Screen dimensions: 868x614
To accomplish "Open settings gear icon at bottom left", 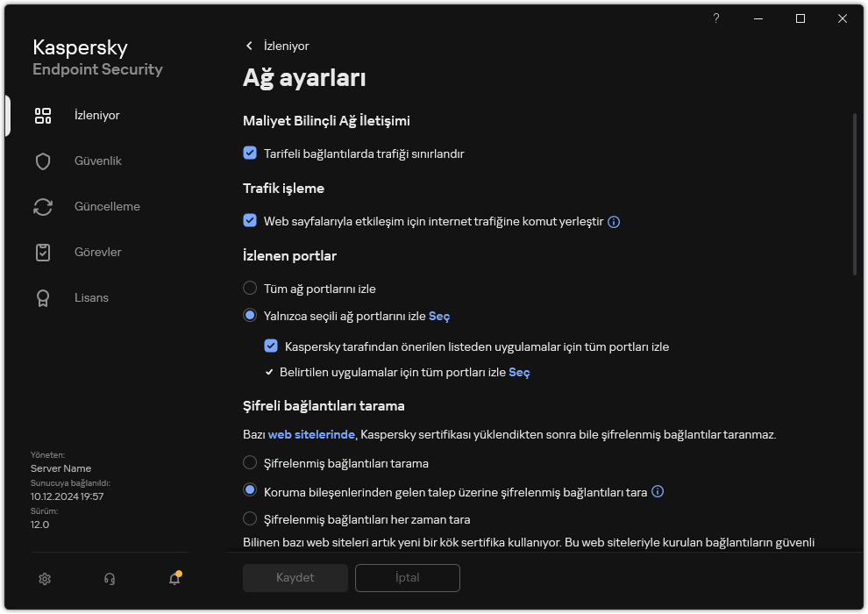I will click(x=45, y=579).
